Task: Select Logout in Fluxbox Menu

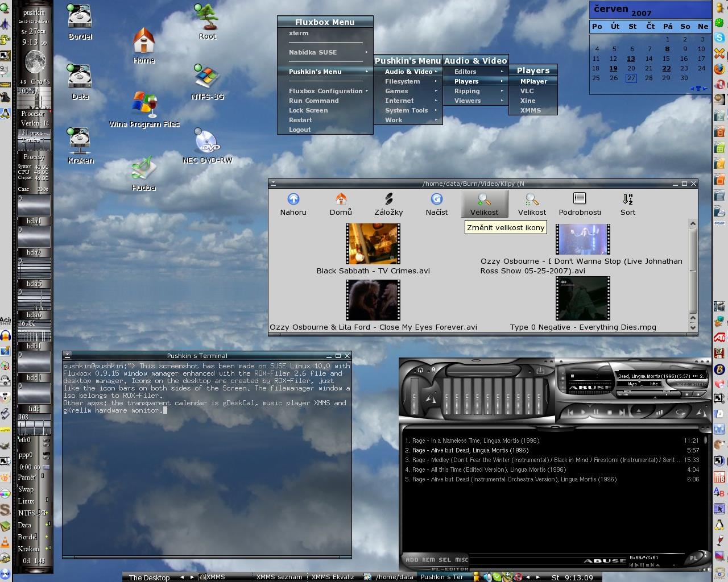Action: point(325,130)
